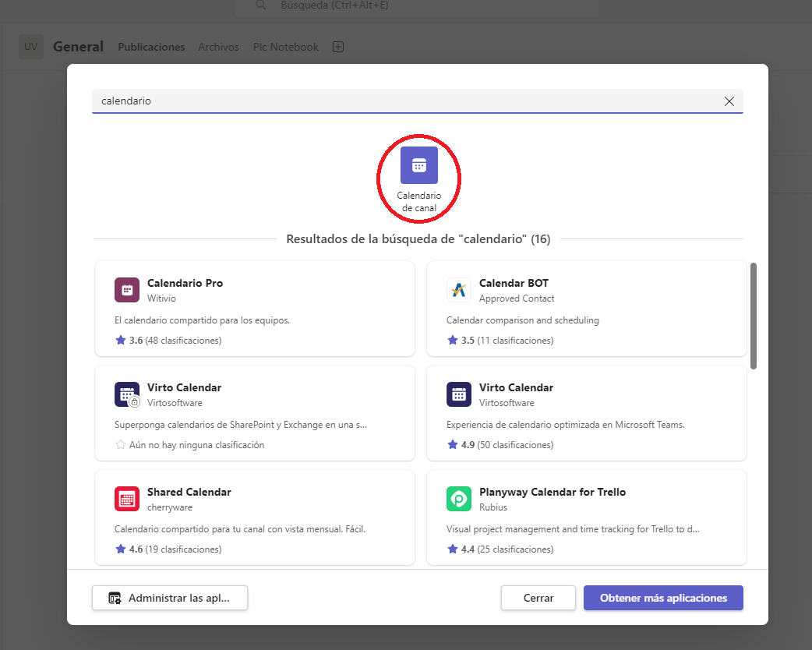The image size is (812, 650).
Task: Click 'Superponga calendarios de SharePoint' description
Action: (241, 425)
